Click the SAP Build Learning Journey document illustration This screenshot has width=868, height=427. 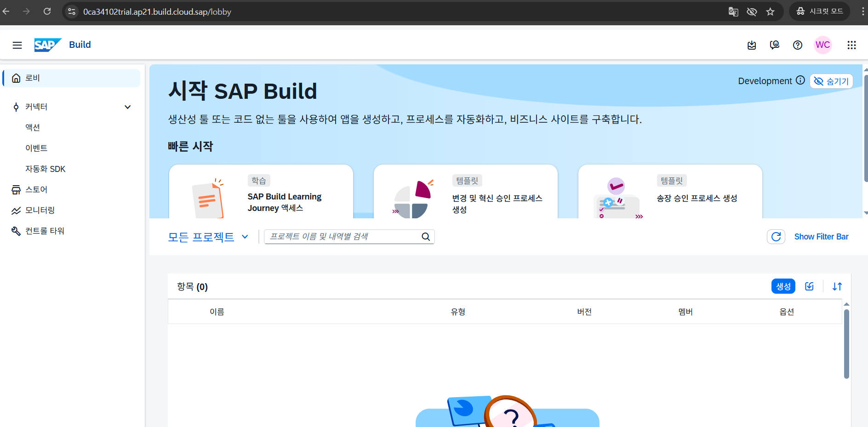tap(208, 199)
